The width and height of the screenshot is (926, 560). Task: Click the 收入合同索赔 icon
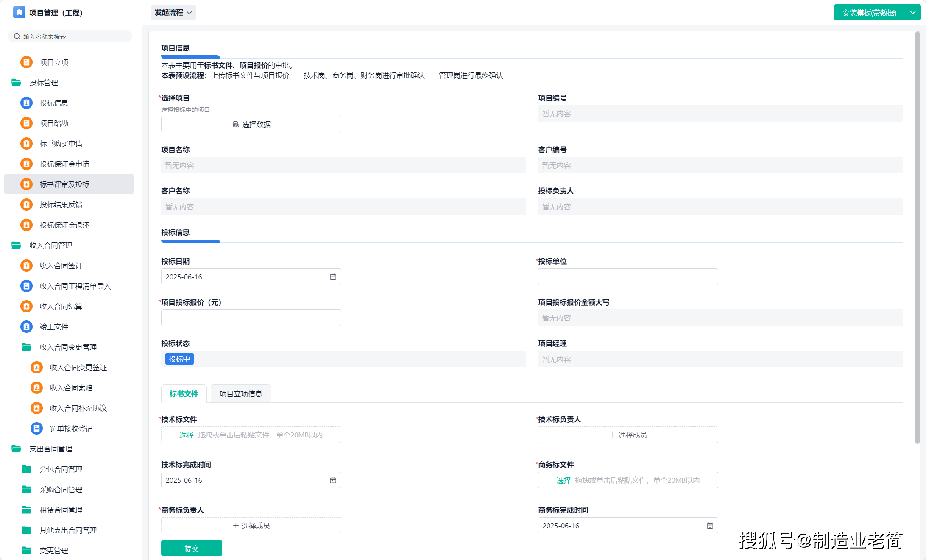[x=36, y=388]
